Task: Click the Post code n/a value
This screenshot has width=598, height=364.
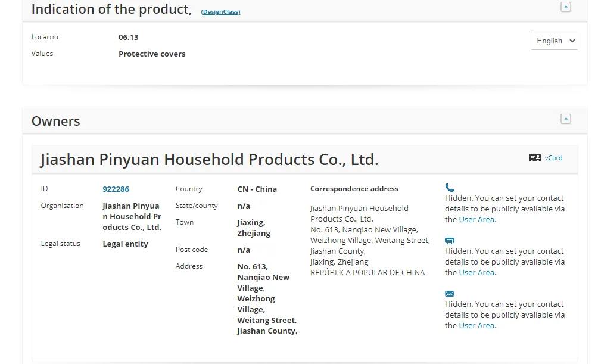Action: 244,250
